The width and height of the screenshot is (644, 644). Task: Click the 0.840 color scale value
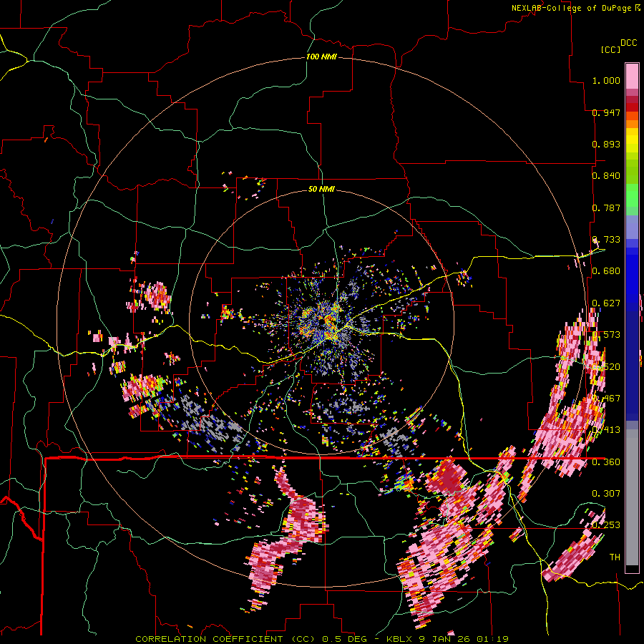606,176
